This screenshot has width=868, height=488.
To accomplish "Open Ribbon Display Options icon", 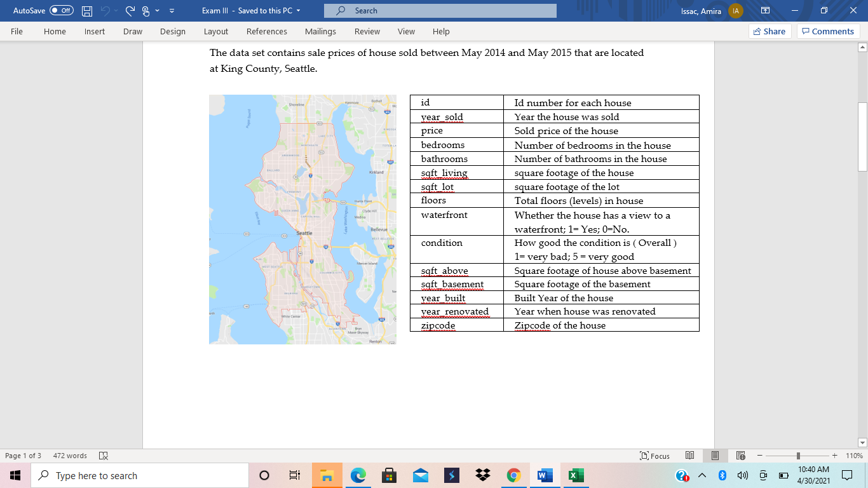I will [x=765, y=11].
